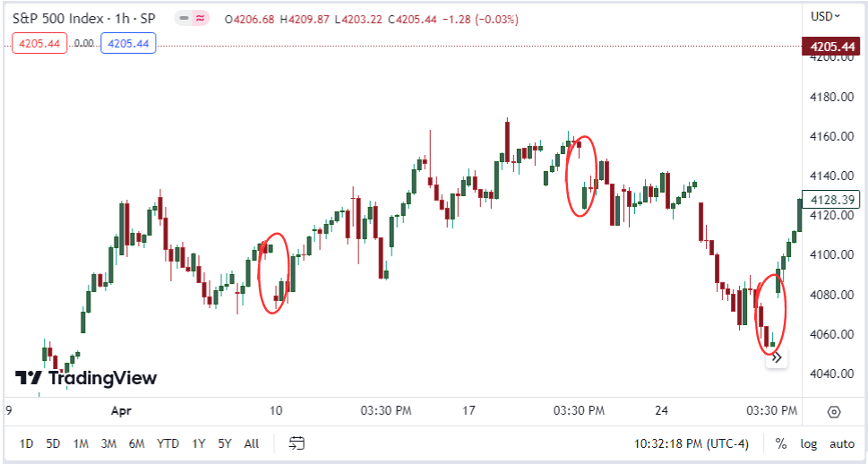Click the red 4205.44 sell price box

tap(39, 43)
